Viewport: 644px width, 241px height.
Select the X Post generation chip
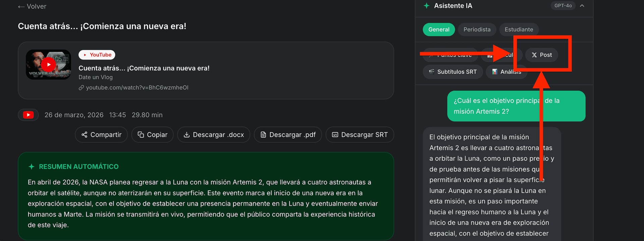[541, 55]
